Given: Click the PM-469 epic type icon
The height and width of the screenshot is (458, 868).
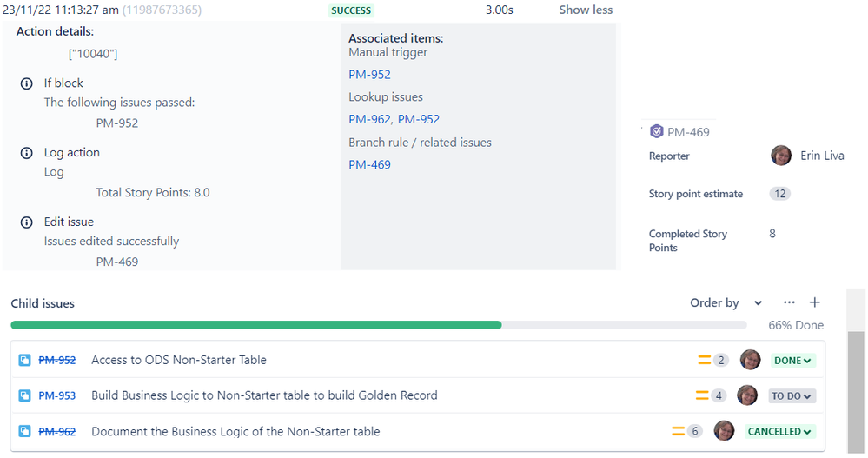Looking at the screenshot, I should 657,131.
